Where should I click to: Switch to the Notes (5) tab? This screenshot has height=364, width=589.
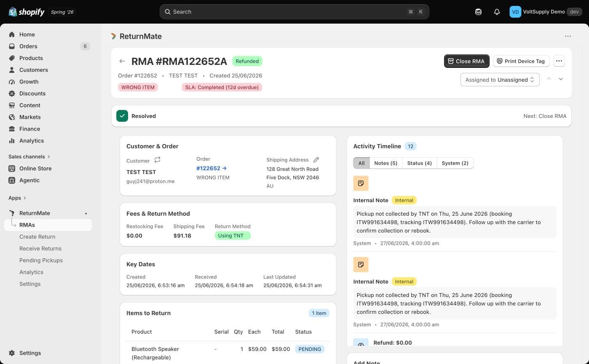(x=386, y=163)
